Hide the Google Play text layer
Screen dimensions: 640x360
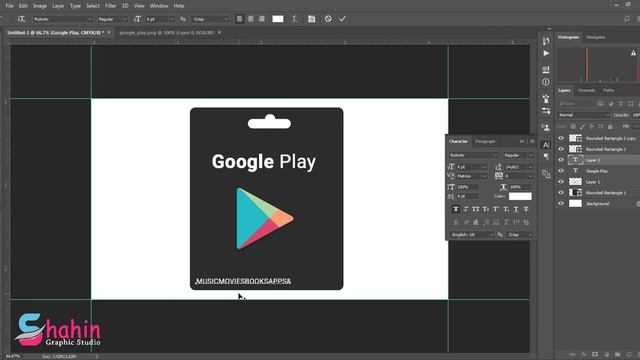[561, 171]
